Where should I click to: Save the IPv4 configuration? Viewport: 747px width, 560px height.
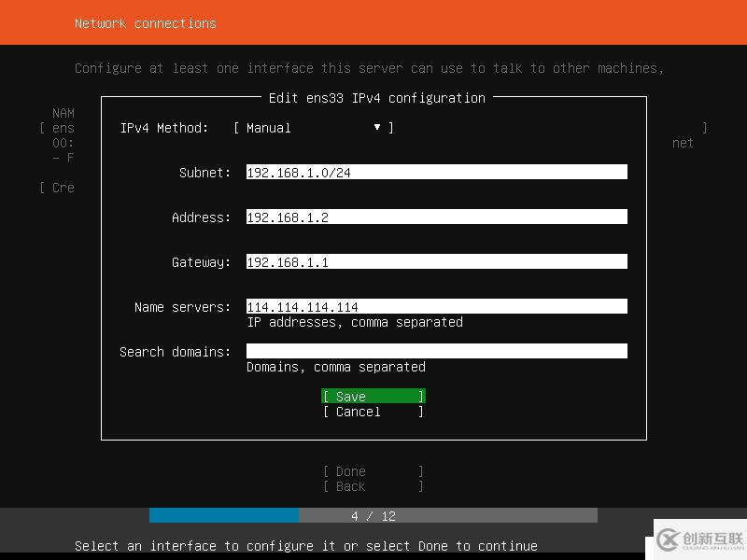373,396
